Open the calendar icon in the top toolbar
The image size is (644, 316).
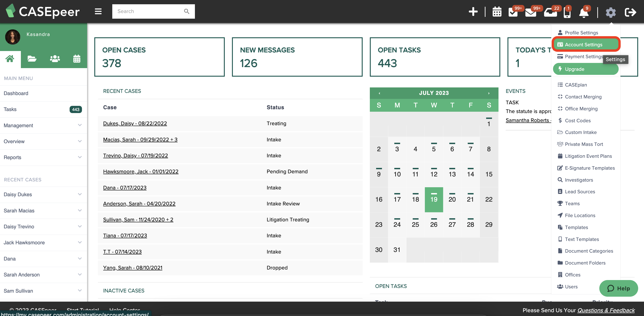tap(497, 12)
